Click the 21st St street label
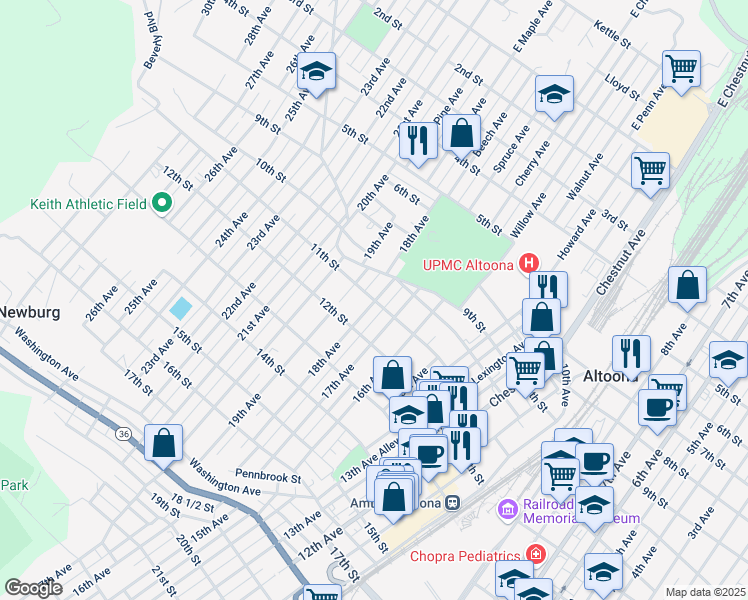 164,582
